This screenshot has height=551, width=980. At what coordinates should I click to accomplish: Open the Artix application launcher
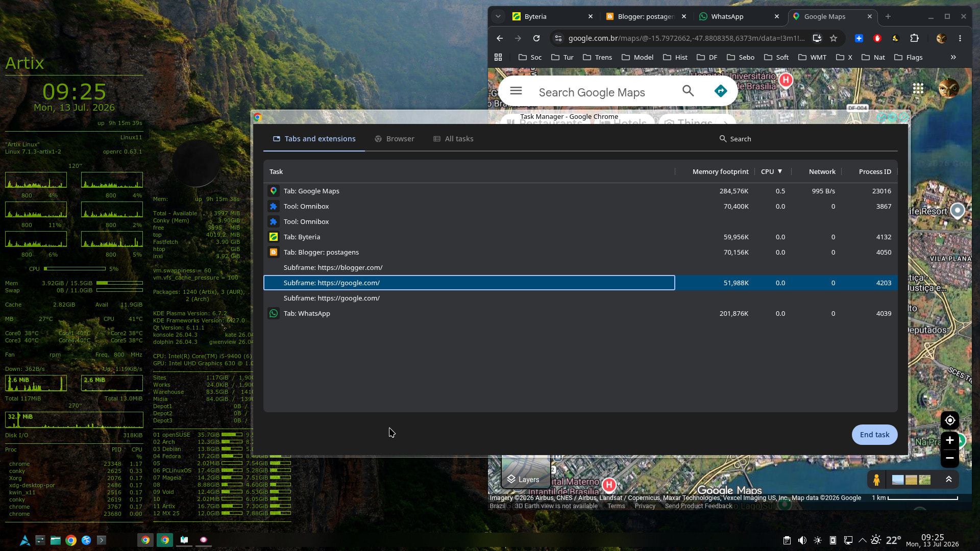pyautogui.click(x=24, y=540)
